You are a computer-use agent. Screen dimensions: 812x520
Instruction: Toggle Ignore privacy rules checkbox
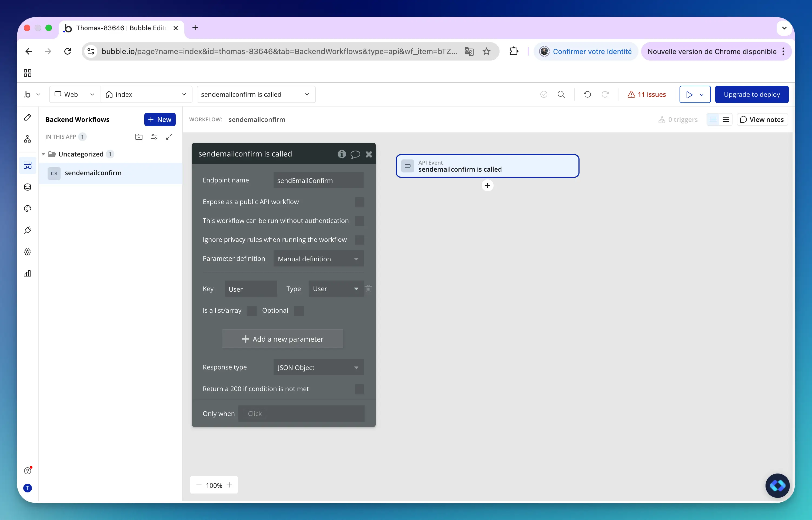[360, 240]
